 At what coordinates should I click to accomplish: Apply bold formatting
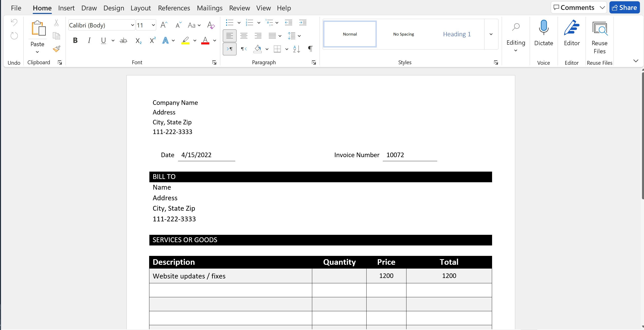75,40
